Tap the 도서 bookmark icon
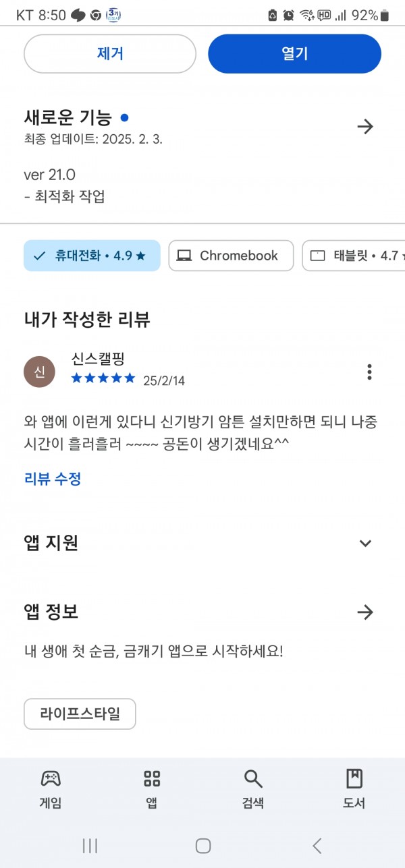 (x=354, y=779)
